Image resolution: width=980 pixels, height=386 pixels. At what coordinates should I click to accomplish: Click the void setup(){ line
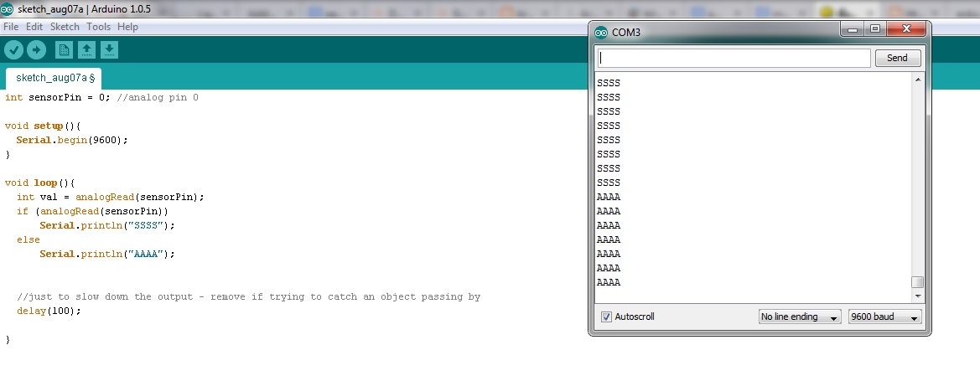click(x=43, y=126)
